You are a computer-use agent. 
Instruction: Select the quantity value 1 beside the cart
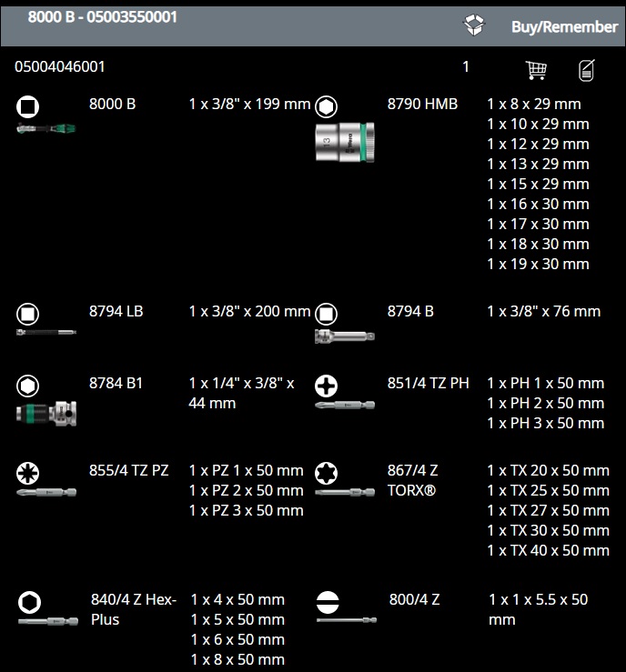pos(466,67)
